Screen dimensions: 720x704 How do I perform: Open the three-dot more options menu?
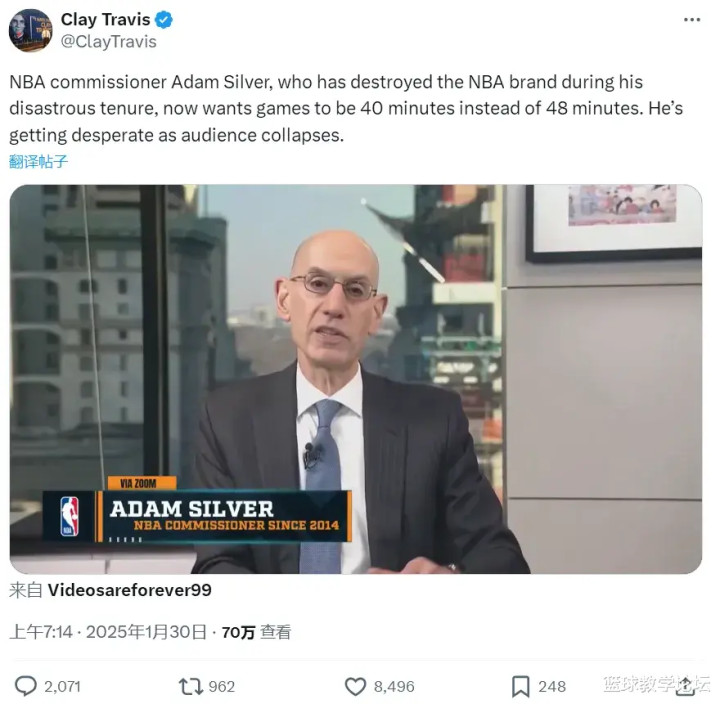692,20
